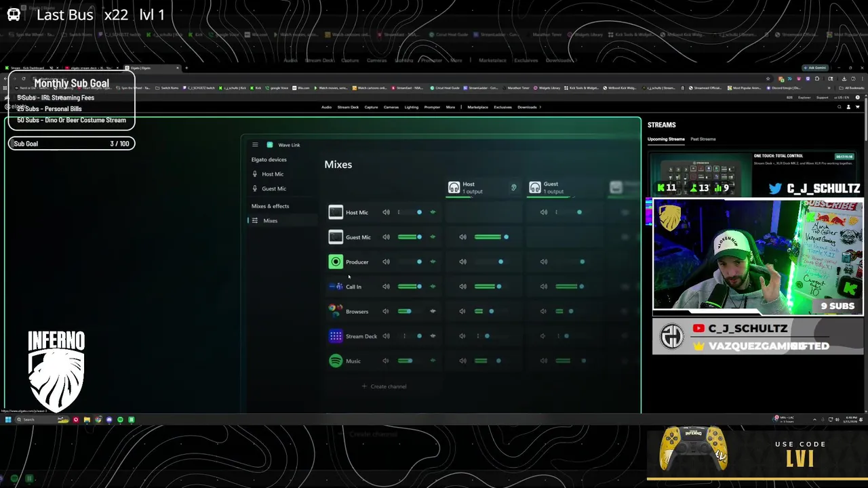Open Spotify from the Windows taskbar

point(120,420)
